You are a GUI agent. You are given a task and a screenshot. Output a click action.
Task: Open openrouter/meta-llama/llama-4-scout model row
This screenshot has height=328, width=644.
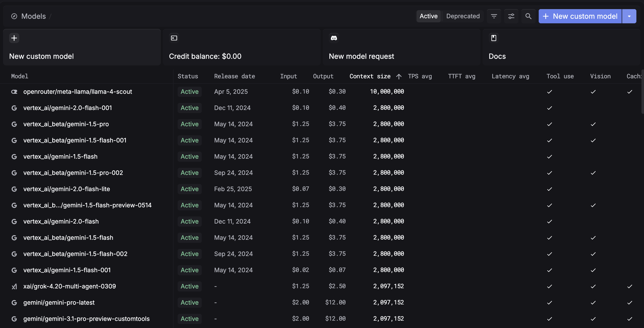(x=78, y=92)
